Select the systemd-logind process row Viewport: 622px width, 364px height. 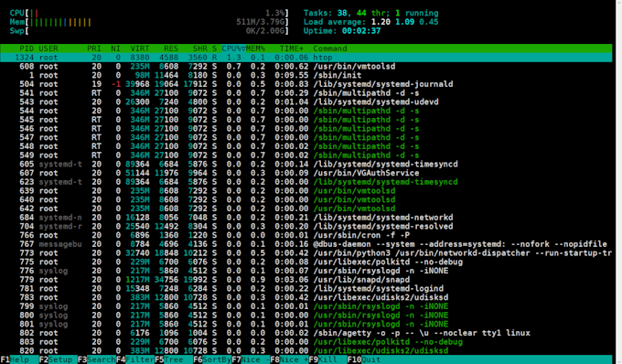(x=306, y=289)
